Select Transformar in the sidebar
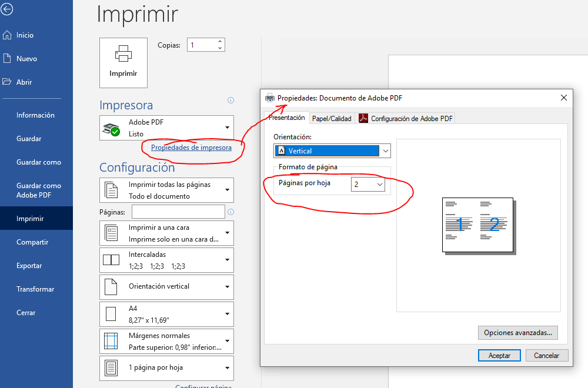588x388 pixels. tap(36, 289)
